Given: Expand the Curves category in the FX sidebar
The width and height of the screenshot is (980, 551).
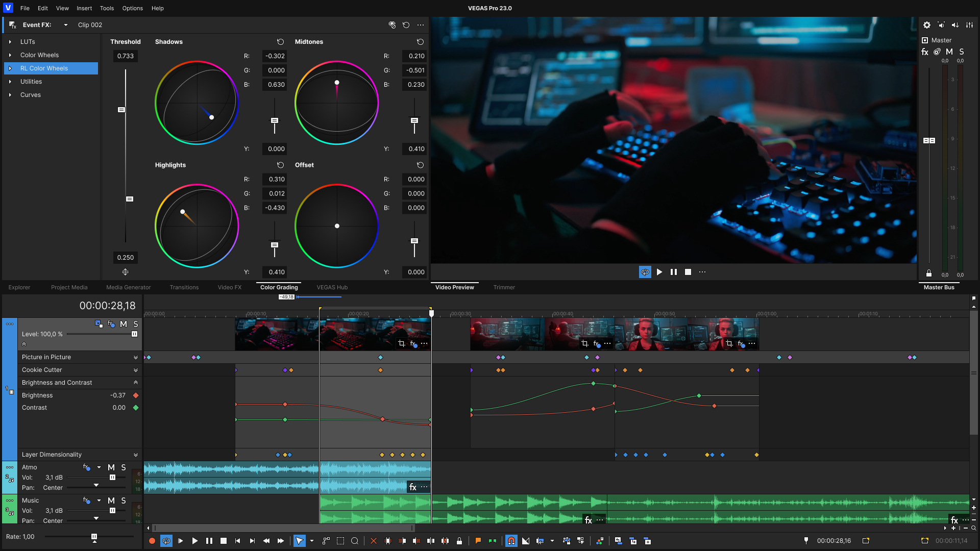Looking at the screenshot, I should (x=11, y=95).
